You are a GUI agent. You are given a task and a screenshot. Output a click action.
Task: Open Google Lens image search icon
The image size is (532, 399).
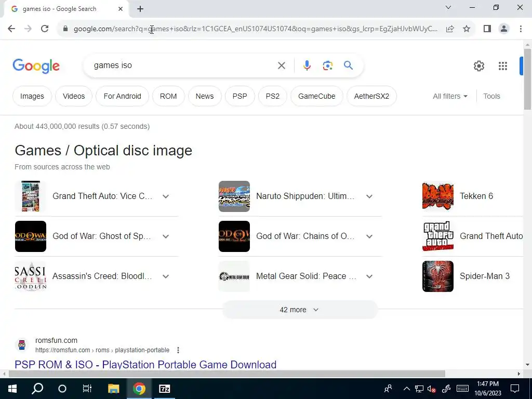(x=328, y=65)
